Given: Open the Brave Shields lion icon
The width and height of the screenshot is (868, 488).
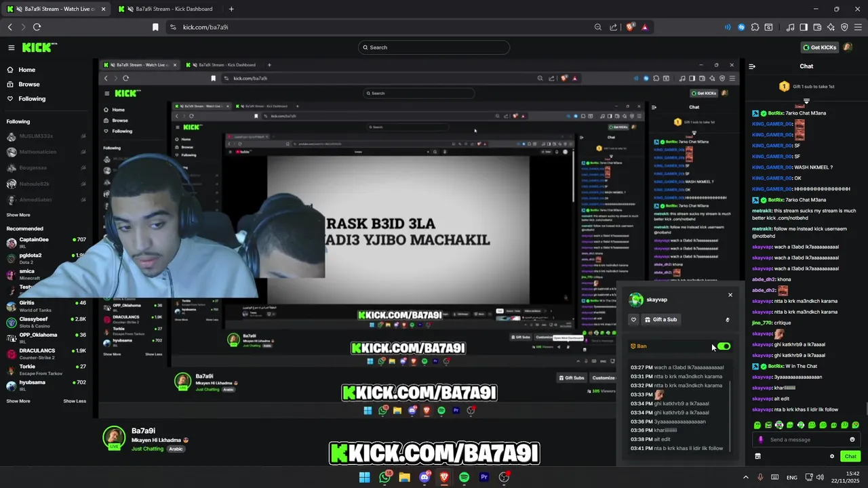Looking at the screenshot, I should pos(630,27).
